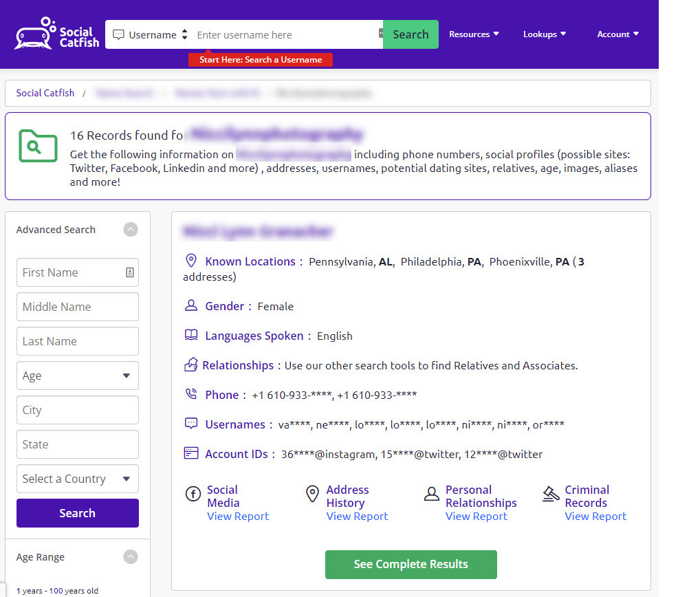Collapse the Advanced Search panel
The height and width of the screenshot is (597, 700).
click(x=131, y=230)
